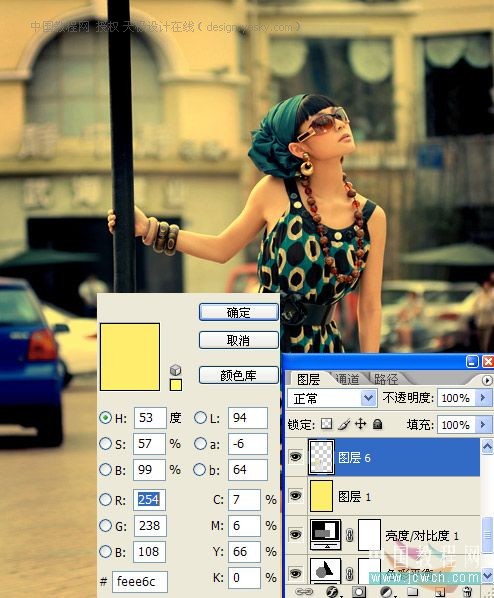Click the lock all padlock icon
Viewport: 494px width, 598px height.
coord(377,424)
